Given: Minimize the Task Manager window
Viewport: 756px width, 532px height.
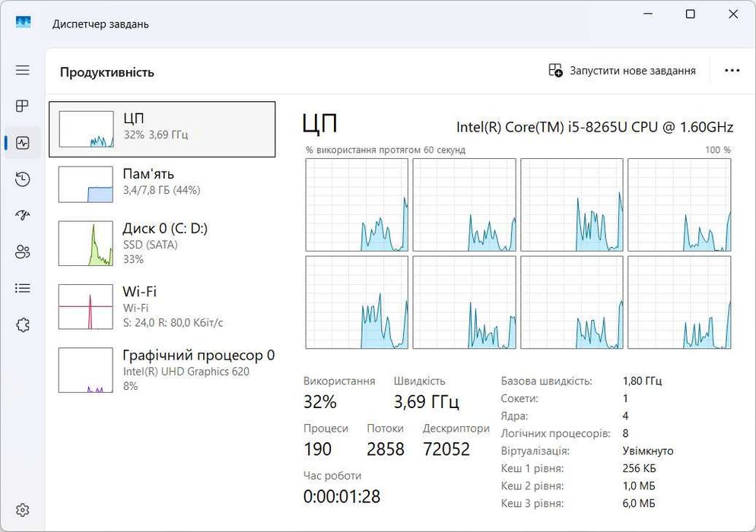Looking at the screenshot, I should click(648, 14).
